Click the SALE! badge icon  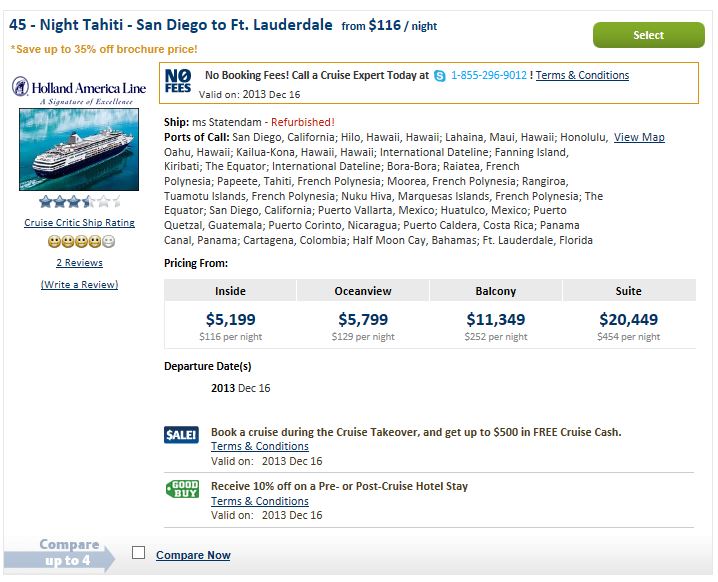click(x=181, y=435)
